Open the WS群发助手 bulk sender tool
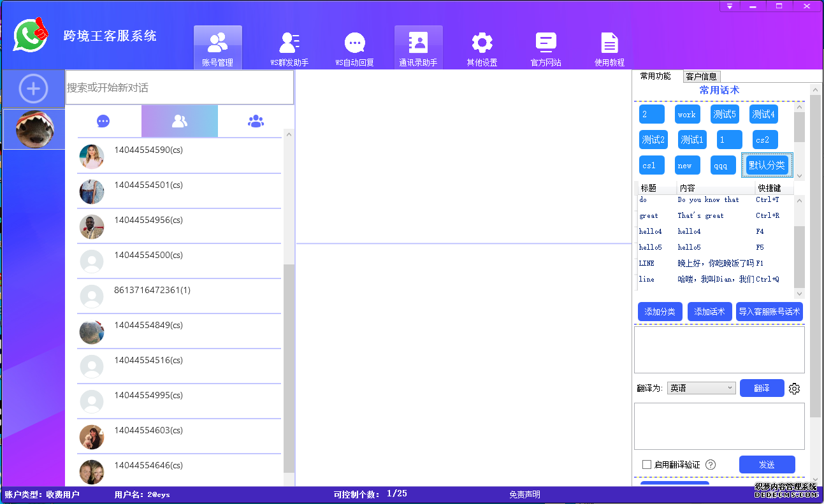This screenshot has width=824, height=504. (289, 43)
